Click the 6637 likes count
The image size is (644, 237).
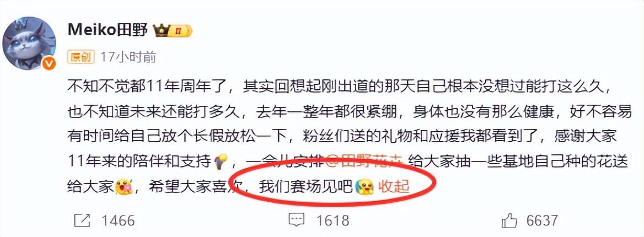pyautogui.click(x=542, y=220)
